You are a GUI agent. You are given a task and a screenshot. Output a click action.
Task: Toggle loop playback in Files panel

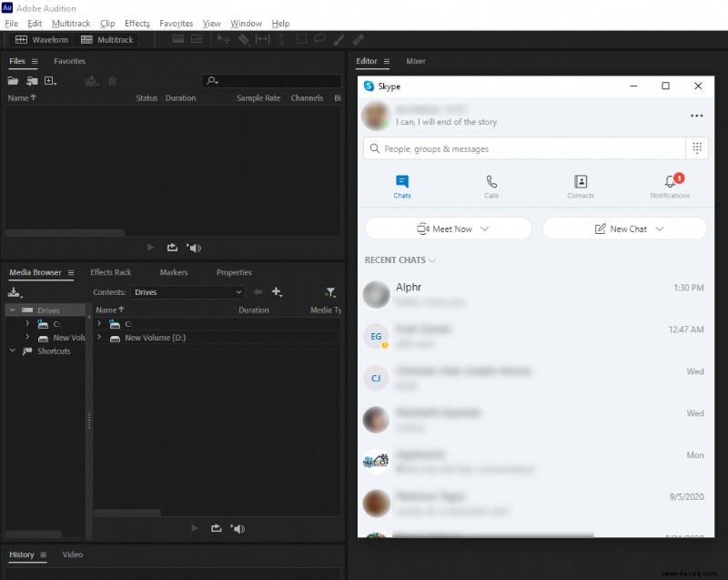tap(172, 248)
